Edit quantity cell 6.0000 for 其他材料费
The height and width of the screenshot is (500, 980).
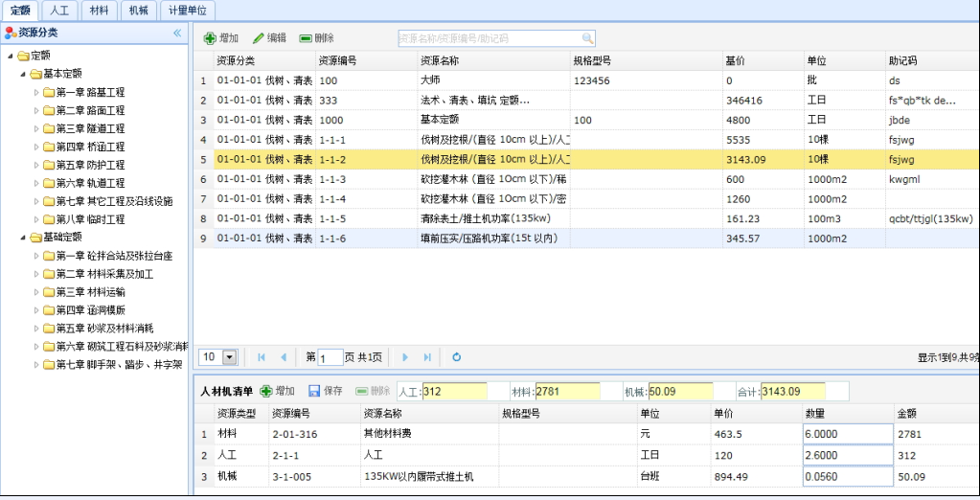[x=848, y=434]
